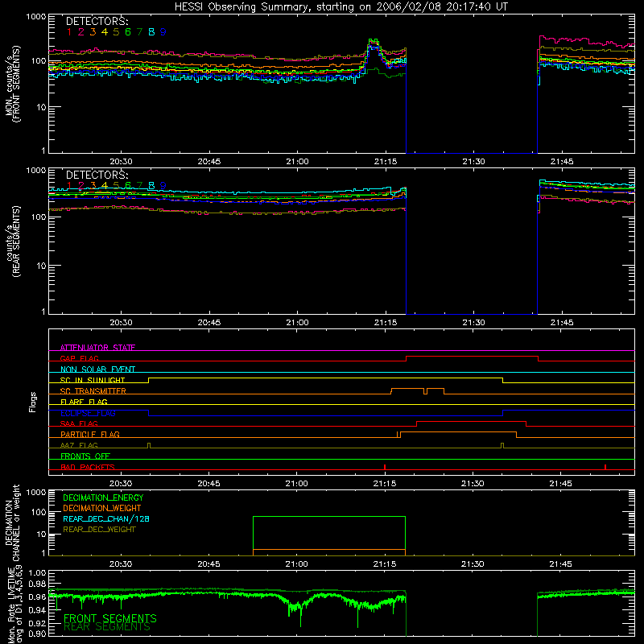Click the FRONT SEGMENTS livetime legend label
This screenshot has width=644, height=644.
[x=110, y=618]
